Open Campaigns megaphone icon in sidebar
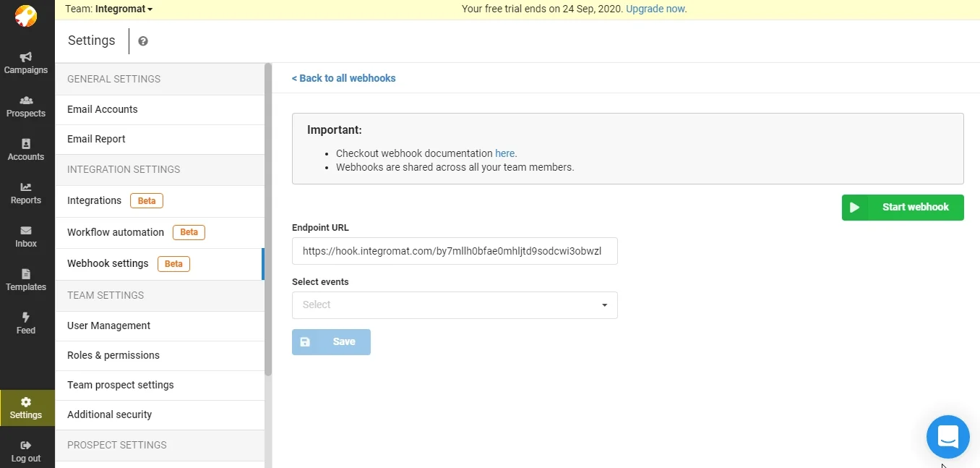Viewport: 980px width, 468px height. [26, 57]
